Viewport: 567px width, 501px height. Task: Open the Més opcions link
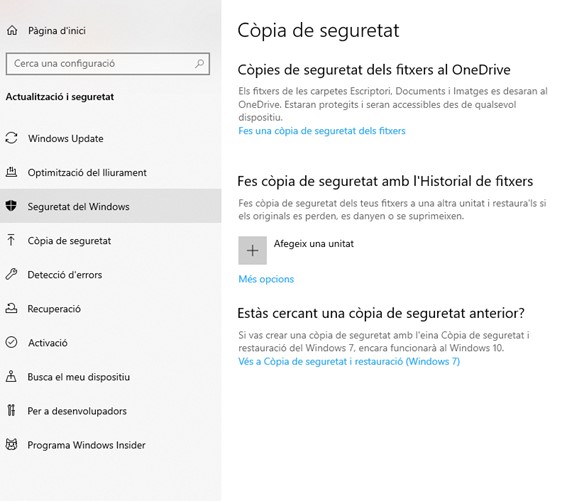pos(266,279)
